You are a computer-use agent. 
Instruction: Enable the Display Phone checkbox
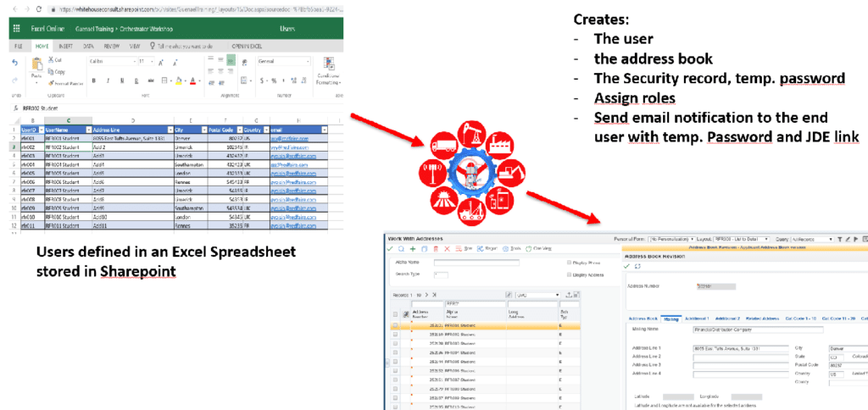569,263
